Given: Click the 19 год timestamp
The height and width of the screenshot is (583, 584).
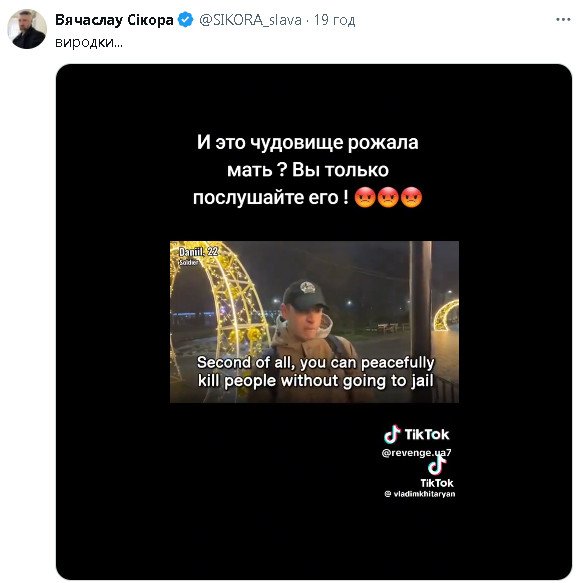Looking at the screenshot, I should coord(334,20).
